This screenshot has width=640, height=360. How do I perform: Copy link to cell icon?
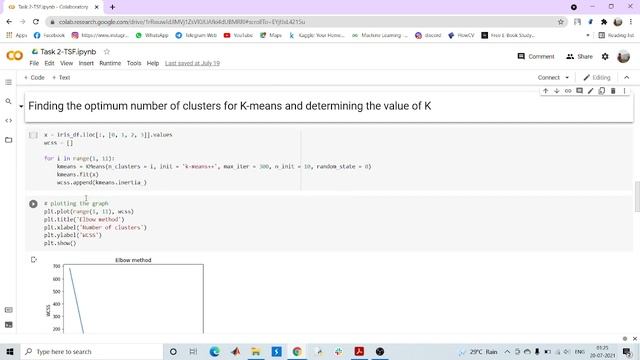pyautogui.click(x=568, y=91)
